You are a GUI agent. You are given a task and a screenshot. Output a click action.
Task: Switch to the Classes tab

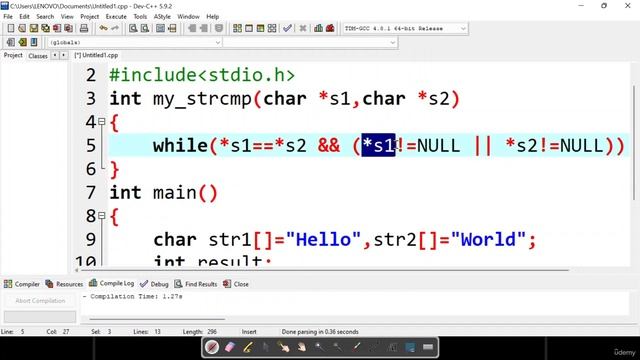(38, 56)
